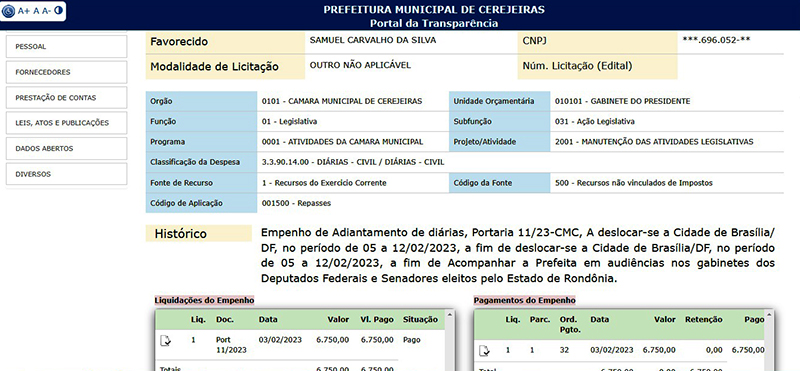The image size is (800, 371).
Task: Open liquidation 1 document icon
Action: tap(166, 340)
